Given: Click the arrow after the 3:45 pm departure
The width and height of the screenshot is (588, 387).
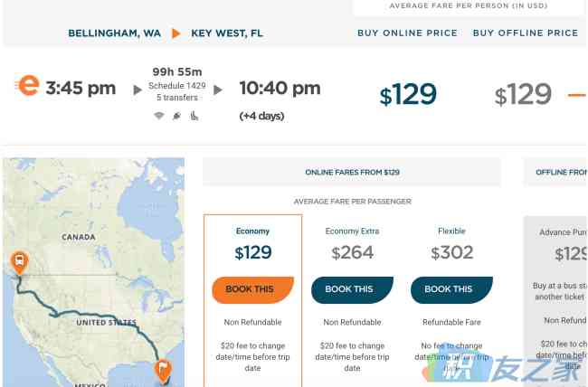Looking at the screenshot, I should click(138, 90).
